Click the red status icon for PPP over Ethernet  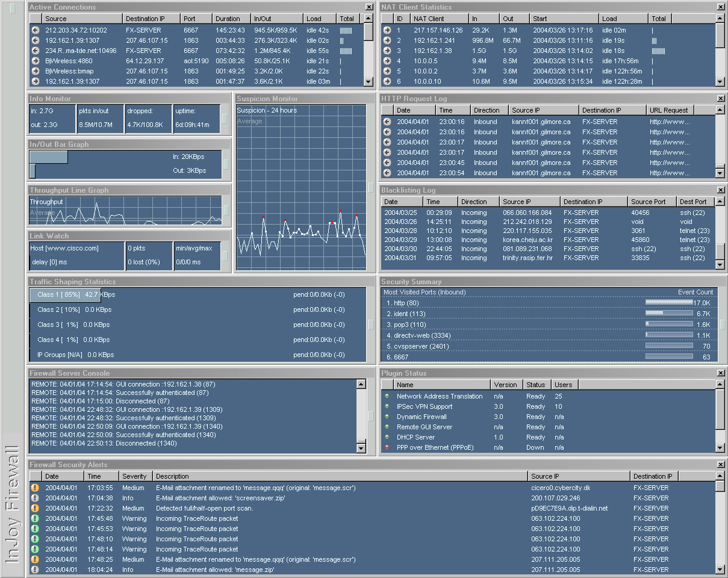click(x=387, y=448)
